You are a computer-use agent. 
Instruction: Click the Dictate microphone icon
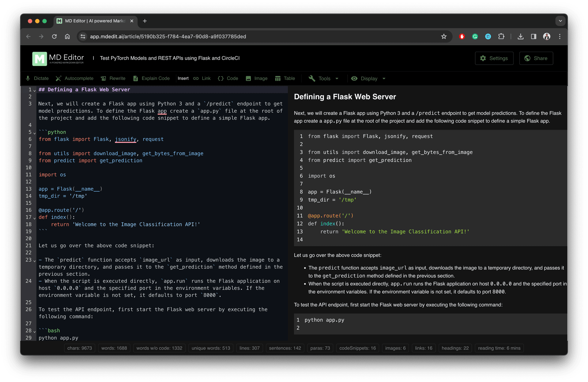click(x=28, y=78)
